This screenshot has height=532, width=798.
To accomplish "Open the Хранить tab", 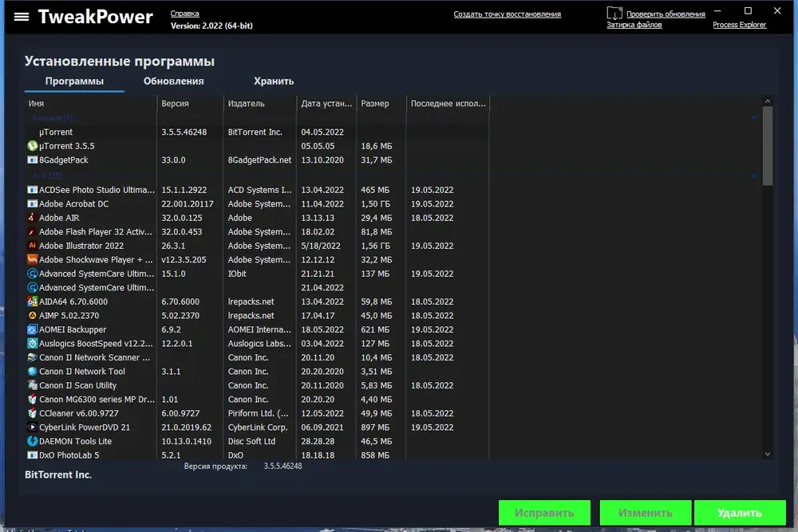I will pyautogui.click(x=274, y=81).
